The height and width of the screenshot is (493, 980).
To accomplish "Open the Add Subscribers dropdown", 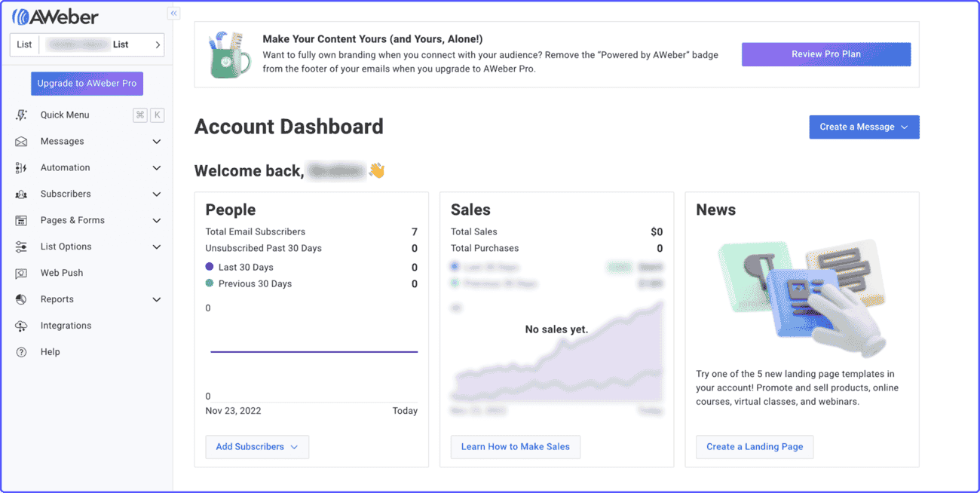I will pyautogui.click(x=257, y=447).
